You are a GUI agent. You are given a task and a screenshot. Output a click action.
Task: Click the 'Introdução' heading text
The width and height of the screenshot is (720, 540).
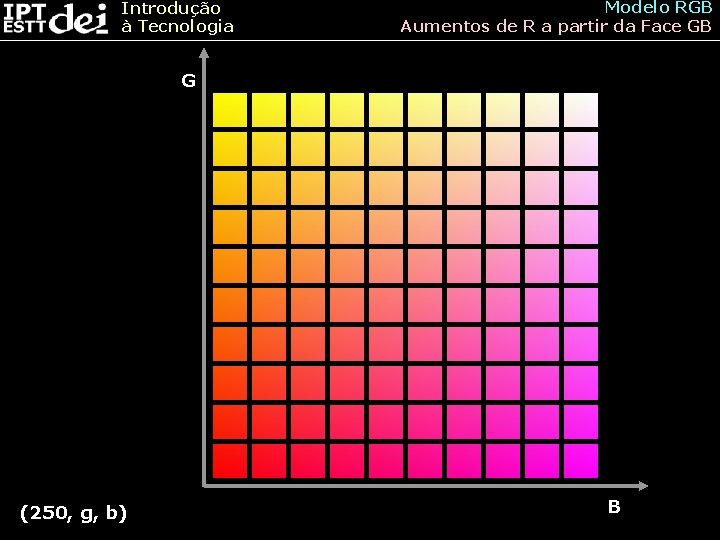coord(171,8)
